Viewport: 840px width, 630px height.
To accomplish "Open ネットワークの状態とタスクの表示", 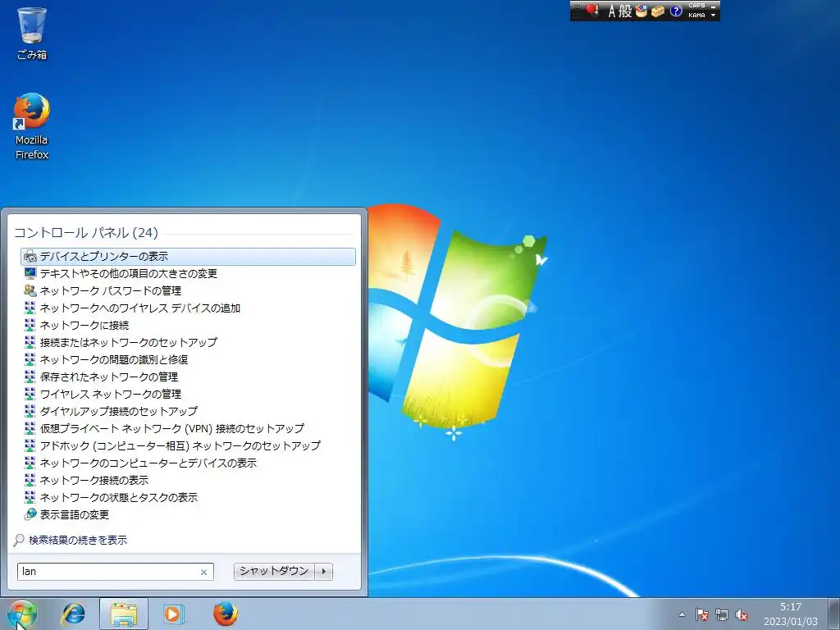I will click(x=188, y=497).
